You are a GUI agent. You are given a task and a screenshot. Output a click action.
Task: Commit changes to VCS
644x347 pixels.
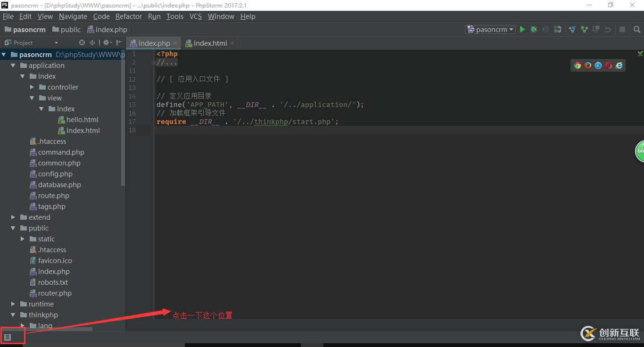pyautogui.click(x=584, y=29)
